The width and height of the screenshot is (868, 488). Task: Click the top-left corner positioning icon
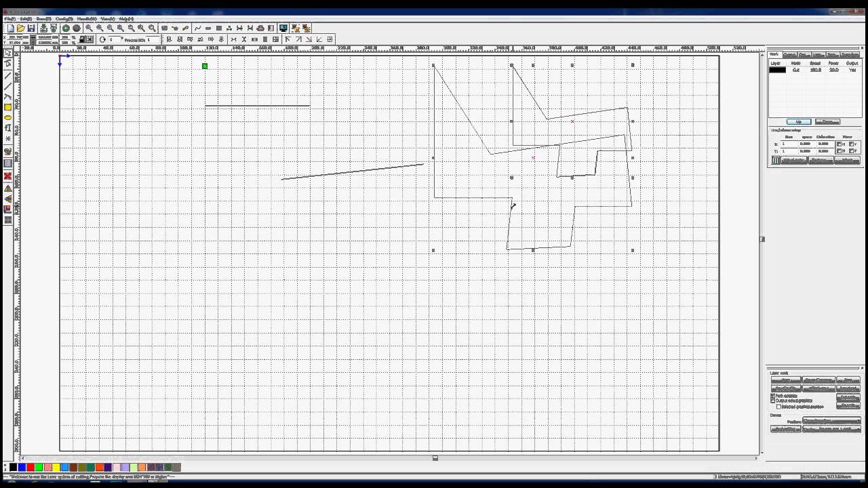coord(288,39)
